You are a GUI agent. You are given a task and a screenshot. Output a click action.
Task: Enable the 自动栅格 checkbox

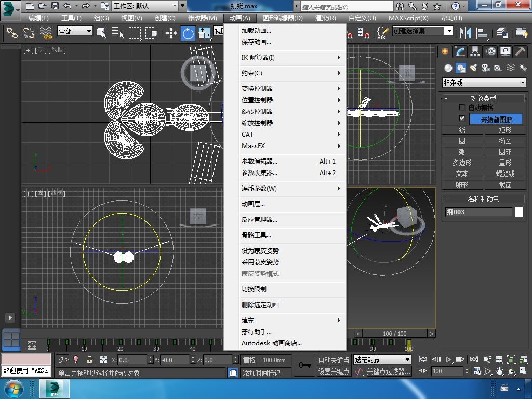point(462,108)
